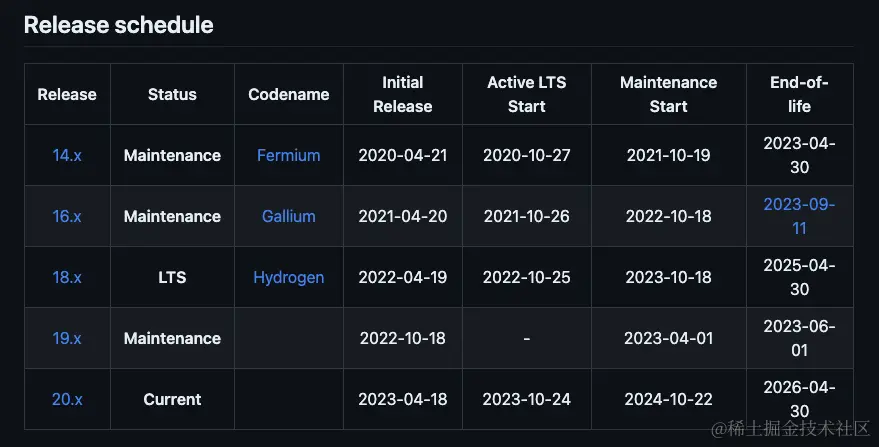This screenshot has width=879, height=447.
Task: Click the Status column header
Action: (172, 94)
